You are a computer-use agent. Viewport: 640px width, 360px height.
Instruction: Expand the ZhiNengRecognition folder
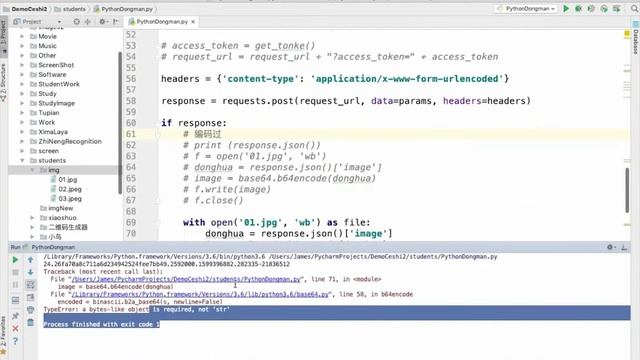(x=22, y=141)
